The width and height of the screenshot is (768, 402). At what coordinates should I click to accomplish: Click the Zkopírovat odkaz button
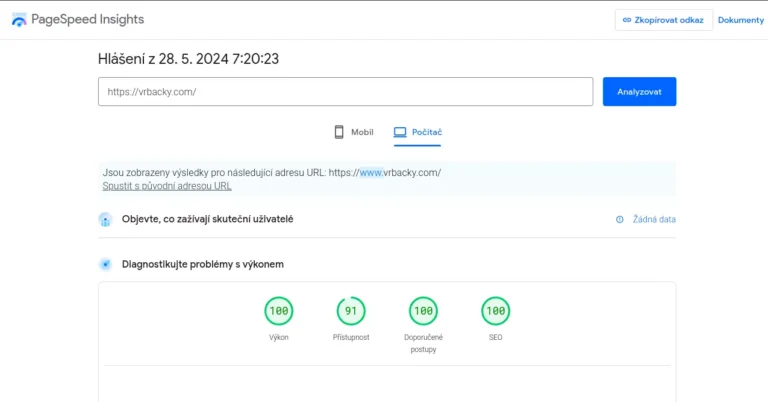point(663,20)
